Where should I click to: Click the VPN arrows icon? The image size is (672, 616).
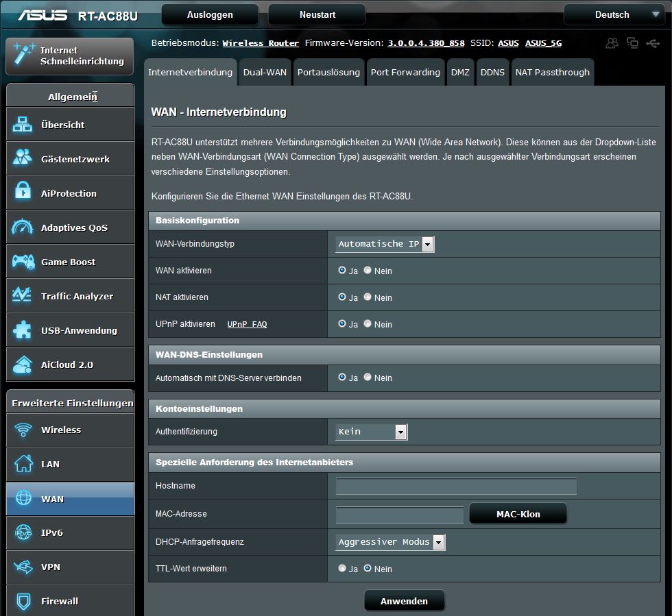pyautogui.click(x=23, y=567)
